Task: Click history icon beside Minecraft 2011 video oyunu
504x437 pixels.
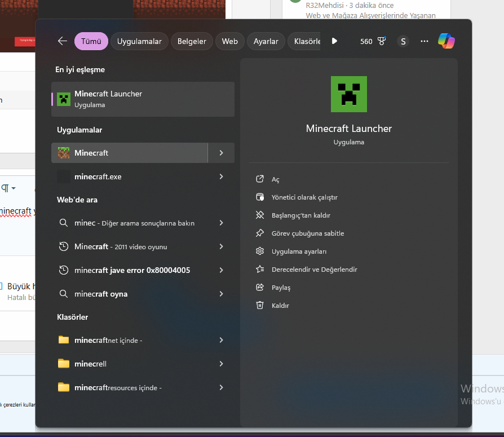Action: pyautogui.click(x=64, y=246)
